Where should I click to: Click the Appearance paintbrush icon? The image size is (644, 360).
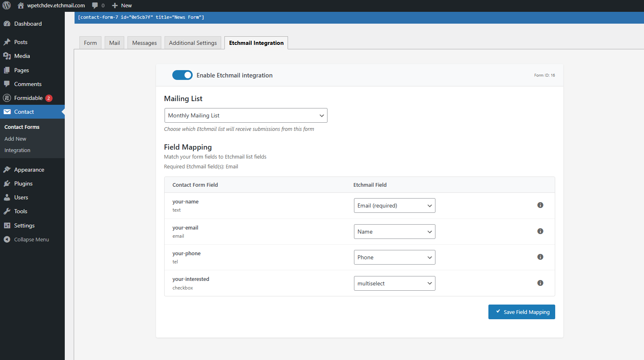[7, 170]
